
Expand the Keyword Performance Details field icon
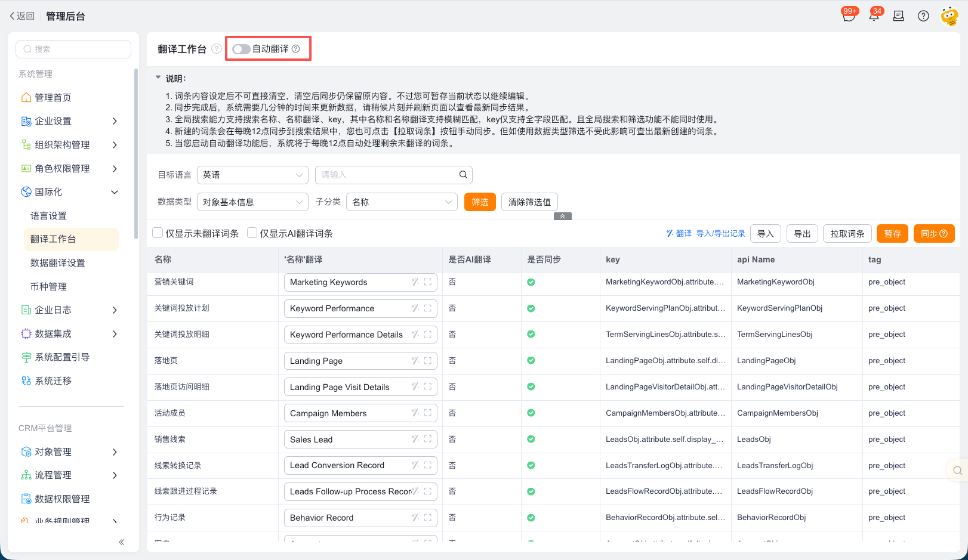pyautogui.click(x=428, y=335)
